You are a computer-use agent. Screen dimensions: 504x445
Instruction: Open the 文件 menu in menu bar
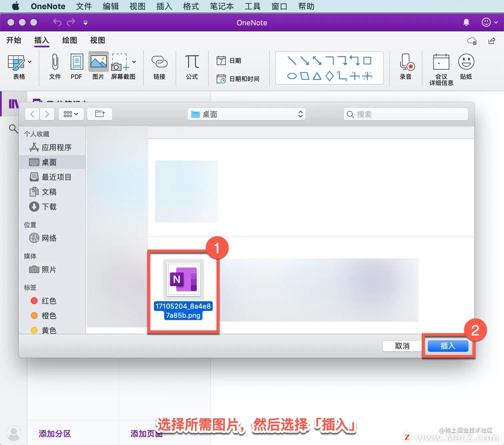[84, 6]
